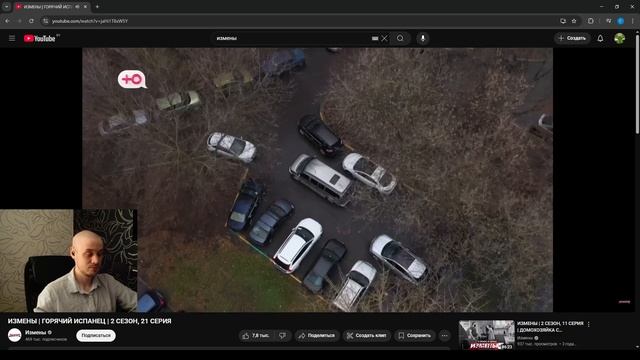Open more actions three-dot menu
The height and width of the screenshot is (360, 640).
coord(444,336)
